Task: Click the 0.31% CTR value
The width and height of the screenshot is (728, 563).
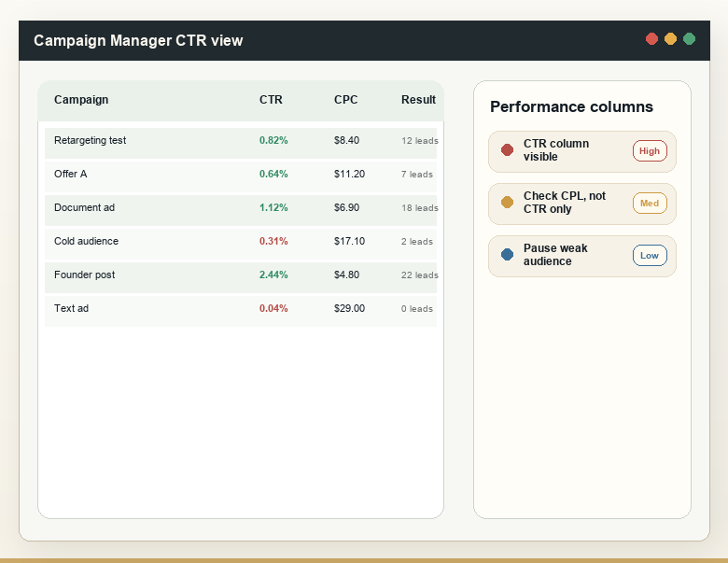Action: (273, 241)
